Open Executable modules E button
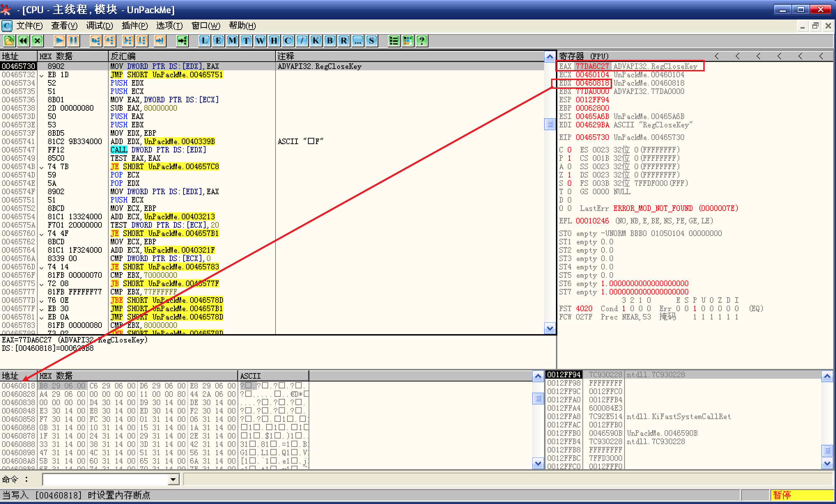Screen dimensions: 836x504 click(218, 41)
